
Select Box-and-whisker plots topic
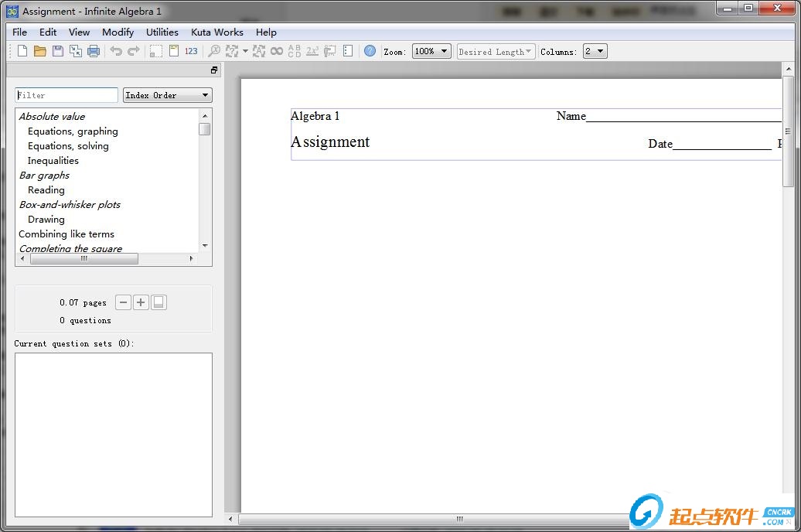click(70, 204)
